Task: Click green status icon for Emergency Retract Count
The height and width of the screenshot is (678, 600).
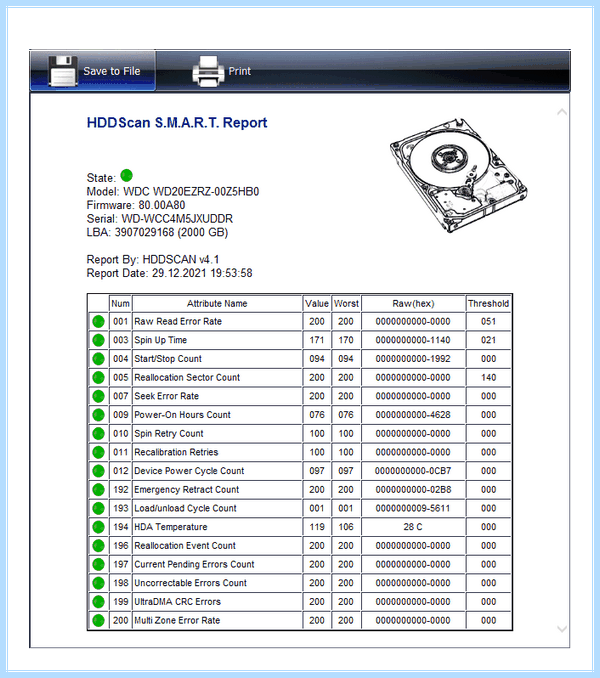Action: [99, 489]
